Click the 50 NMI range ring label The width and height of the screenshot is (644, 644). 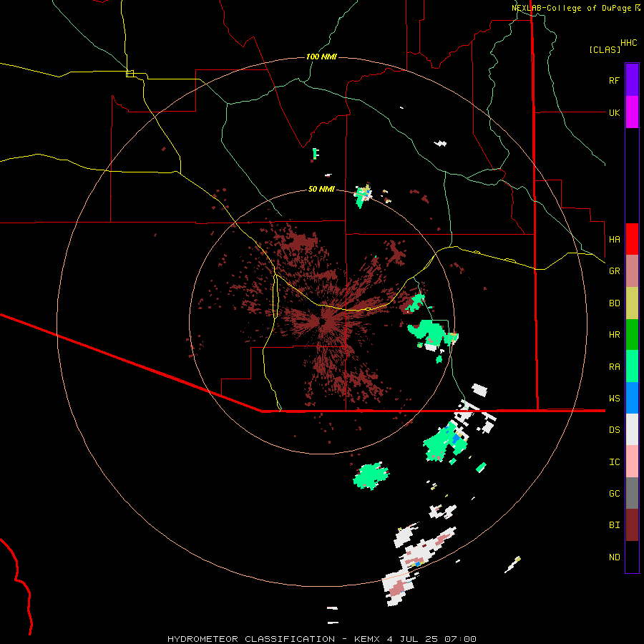pyautogui.click(x=321, y=190)
